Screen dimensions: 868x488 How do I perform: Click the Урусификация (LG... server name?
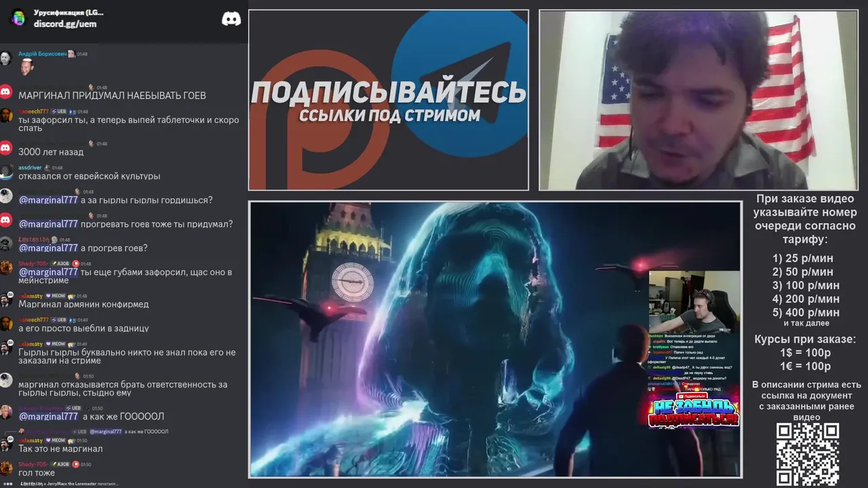click(x=68, y=12)
